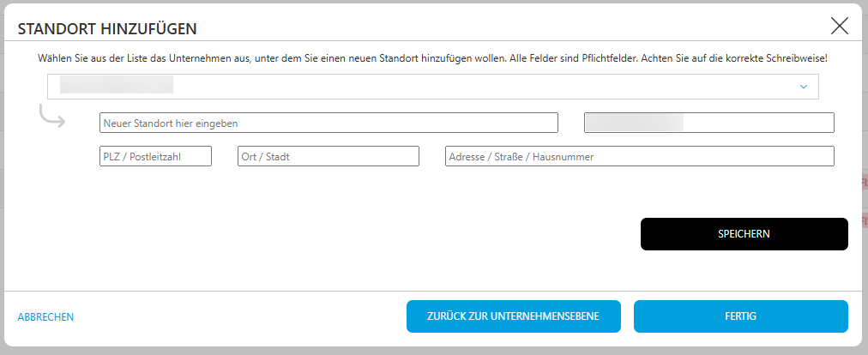The width and height of the screenshot is (868, 355).
Task: Click the blurred field beside Neuer Standort
Action: point(709,123)
